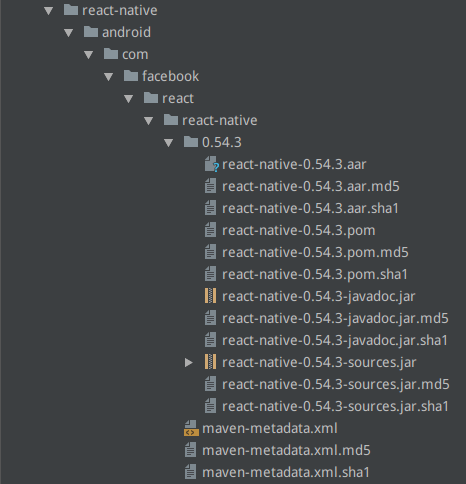Select the react folder name

(x=178, y=99)
